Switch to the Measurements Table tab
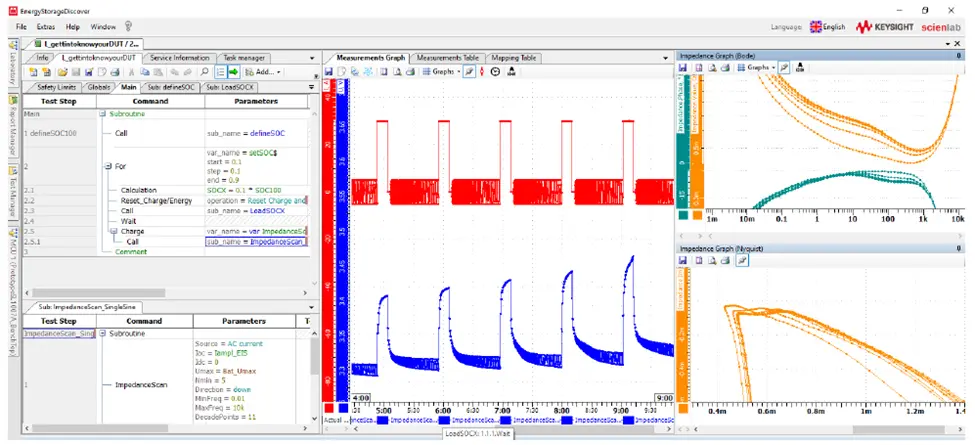Screen dimensions: 975x445 point(448,57)
